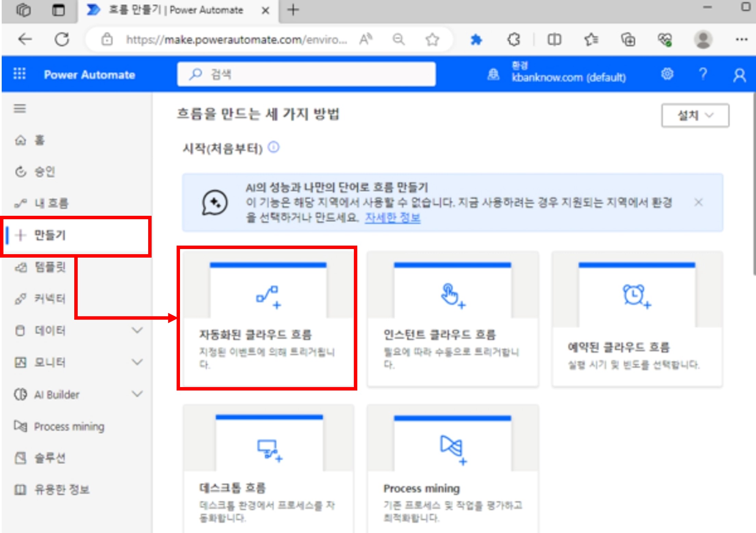Click the browser refresh icon
The height and width of the screenshot is (533, 756).
coord(62,40)
